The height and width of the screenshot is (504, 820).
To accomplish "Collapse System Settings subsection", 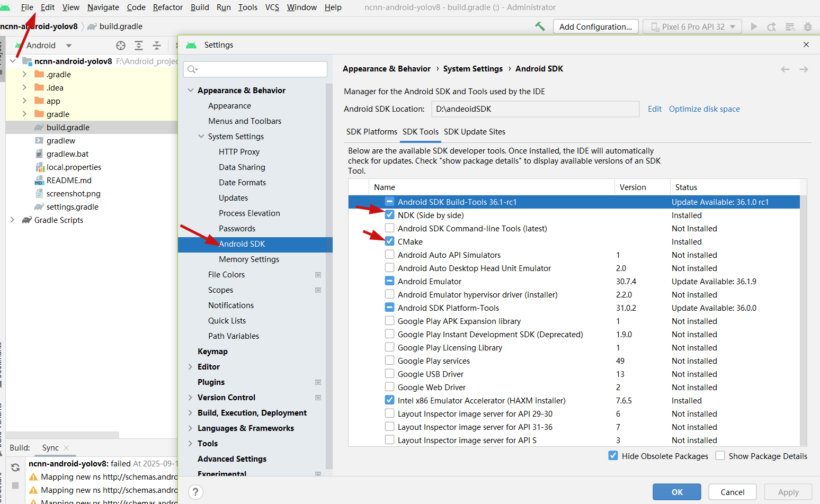I will pyautogui.click(x=201, y=137).
